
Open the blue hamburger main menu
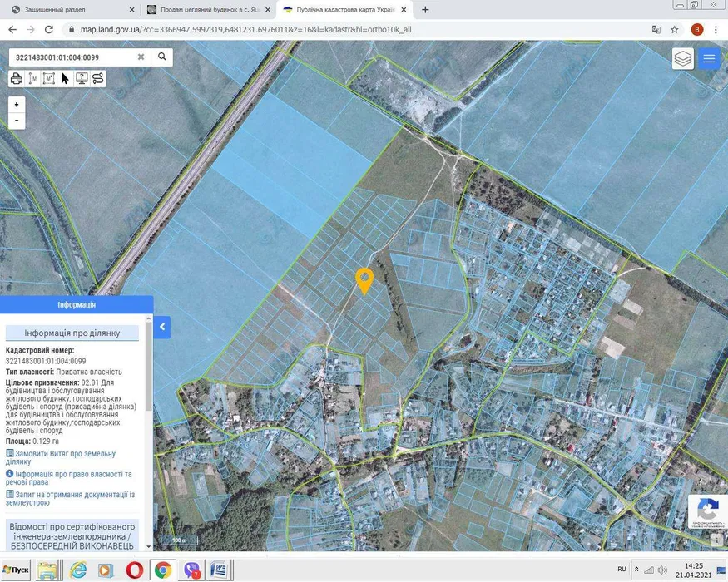click(x=708, y=58)
